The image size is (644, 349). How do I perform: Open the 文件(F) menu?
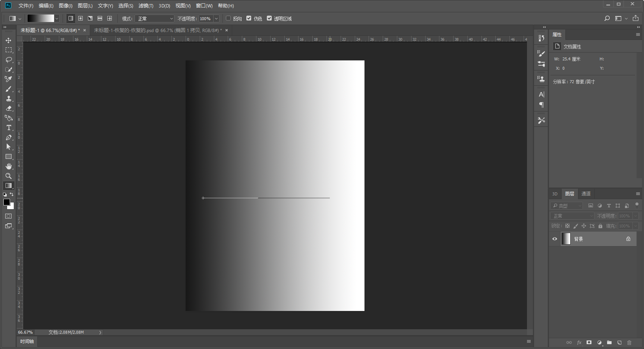pyautogui.click(x=26, y=6)
